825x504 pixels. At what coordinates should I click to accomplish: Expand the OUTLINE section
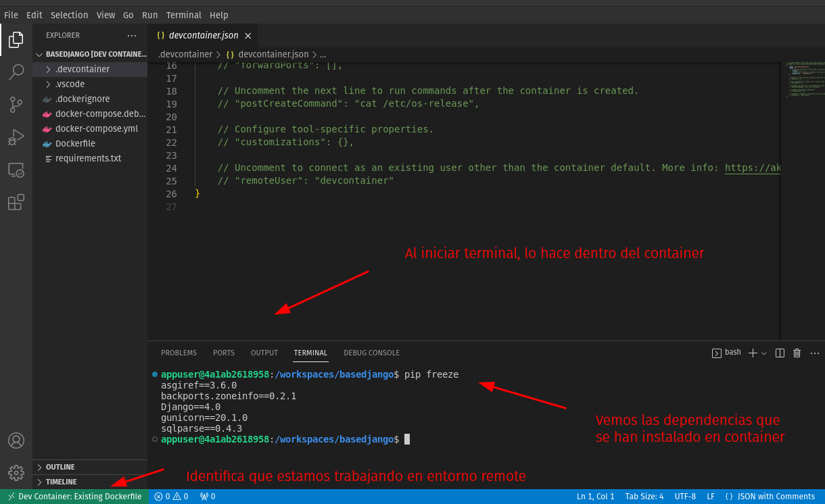coord(90,467)
